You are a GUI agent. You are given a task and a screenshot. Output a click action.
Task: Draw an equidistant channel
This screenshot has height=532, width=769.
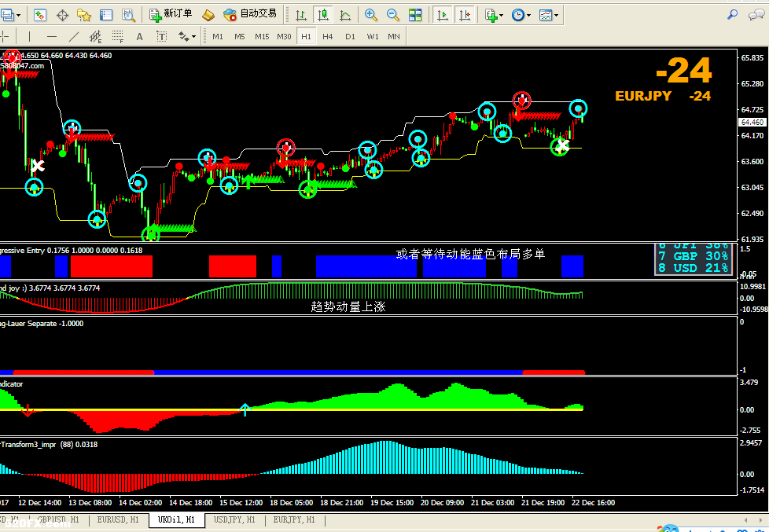[96, 36]
